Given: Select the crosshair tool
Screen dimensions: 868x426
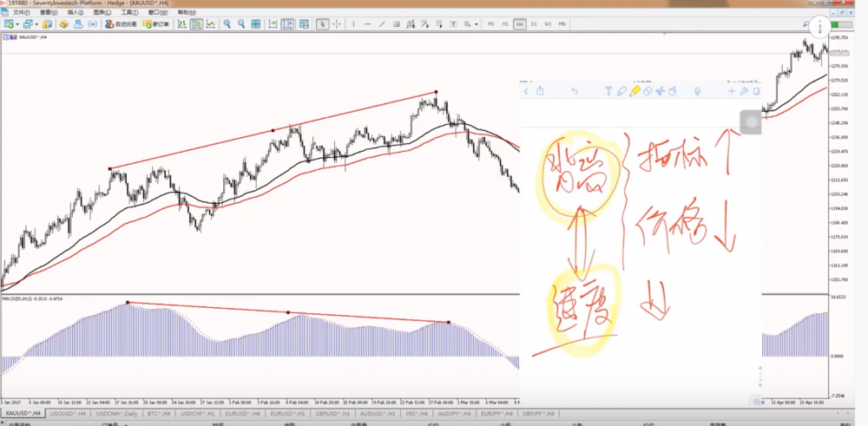Looking at the screenshot, I should pyautogui.click(x=337, y=24).
